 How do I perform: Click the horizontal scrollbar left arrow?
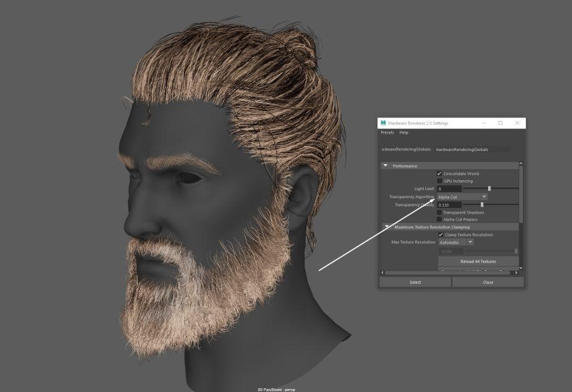[382, 273]
